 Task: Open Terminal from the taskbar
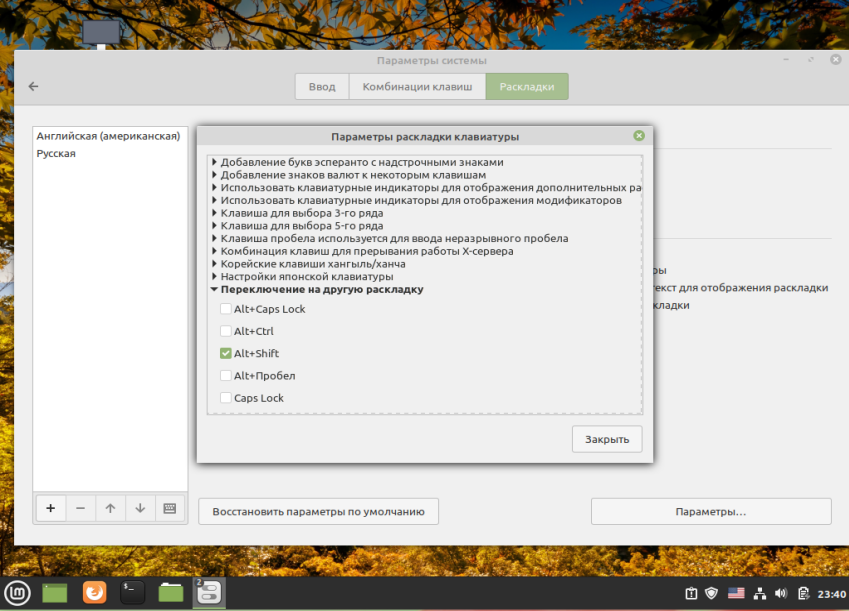tap(133, 593)
